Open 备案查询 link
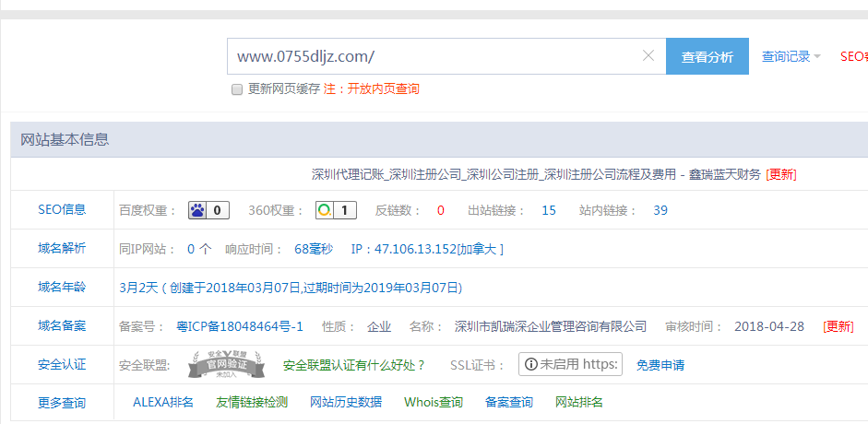The height and width of the screenshot is (424, 868). click(x=509, y=402)
